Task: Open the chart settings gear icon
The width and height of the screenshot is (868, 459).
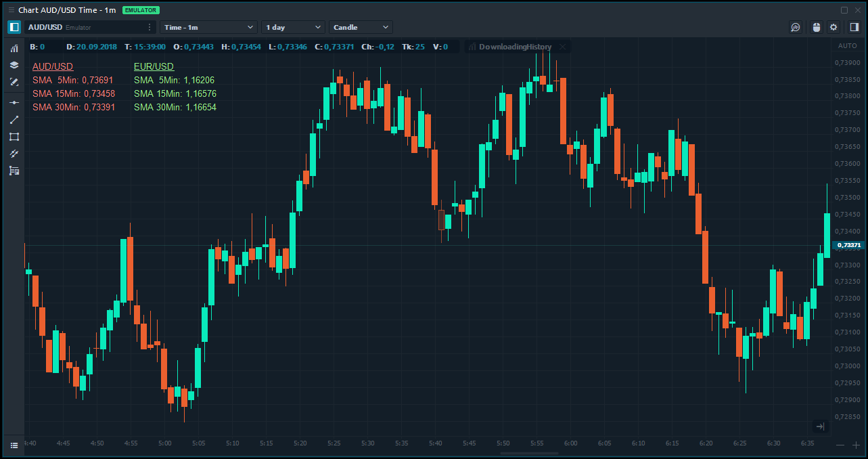Action: point(833,27)
